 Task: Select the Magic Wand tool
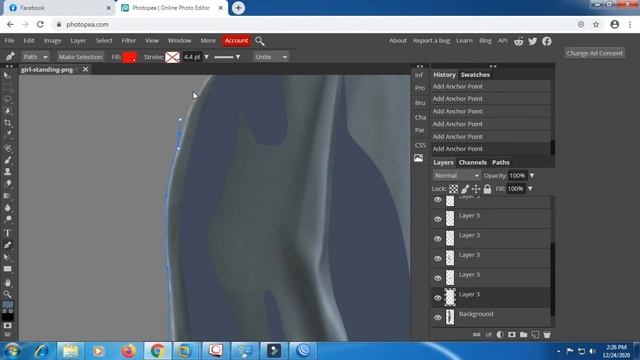pyautogui.click(x=7, y=111)
